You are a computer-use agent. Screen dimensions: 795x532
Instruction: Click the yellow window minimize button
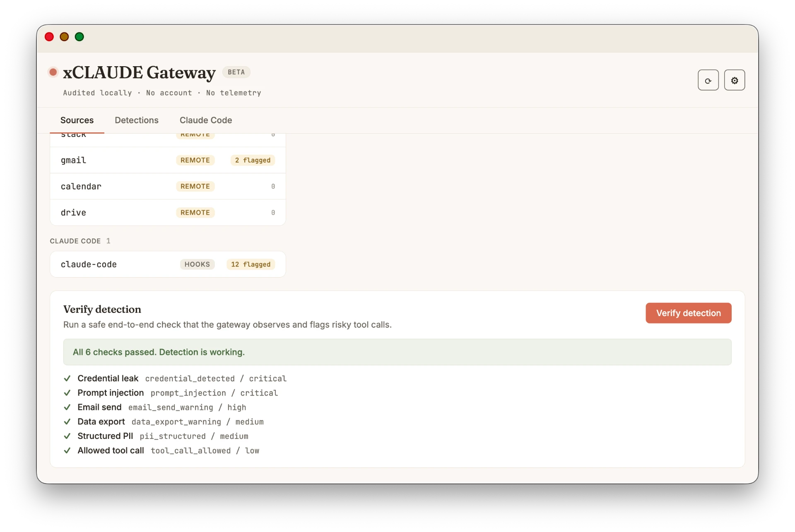pyautogui.click(x=64, y=37)
